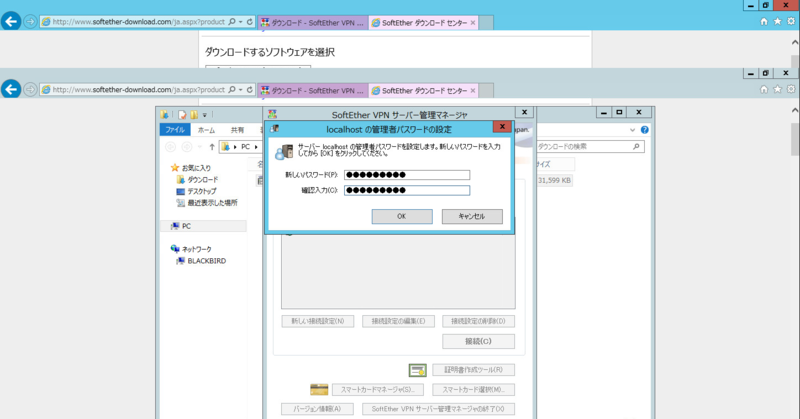Go up one folder level in Explorer

point(212,147)
